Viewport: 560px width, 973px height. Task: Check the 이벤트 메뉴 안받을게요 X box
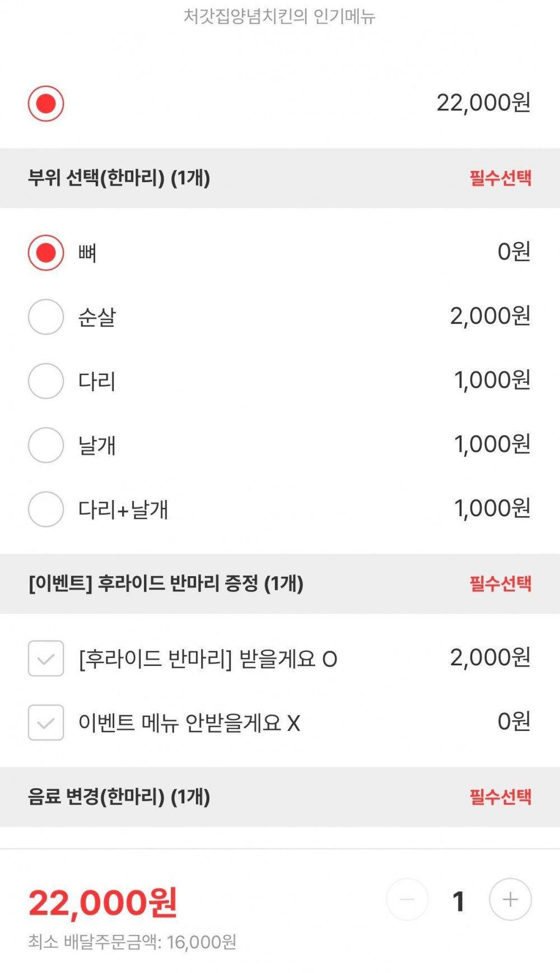coord(46,722)
